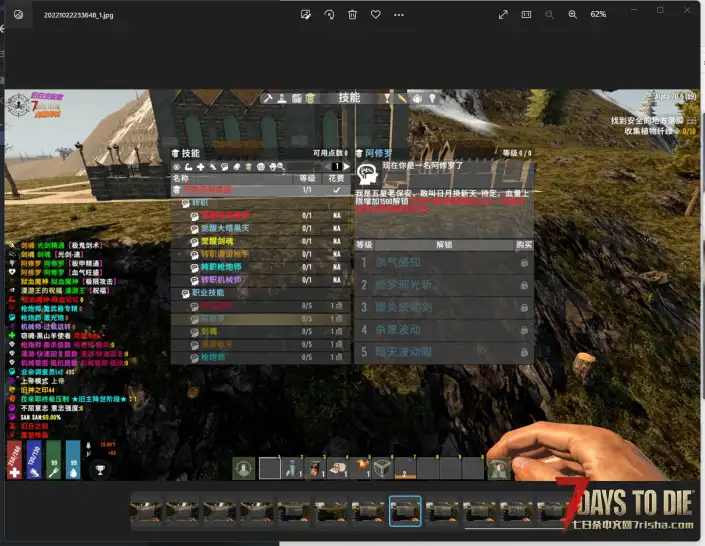The width and height of the screenshot is (705, 546).
Task: Click the water droplet hydration bar
Action: (73, 460)
